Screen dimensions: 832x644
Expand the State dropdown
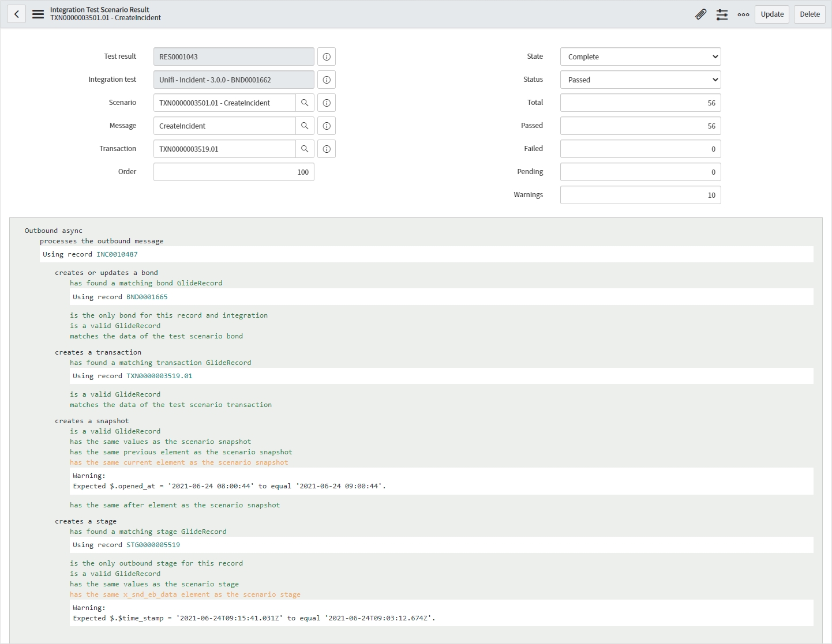point(640,57)
